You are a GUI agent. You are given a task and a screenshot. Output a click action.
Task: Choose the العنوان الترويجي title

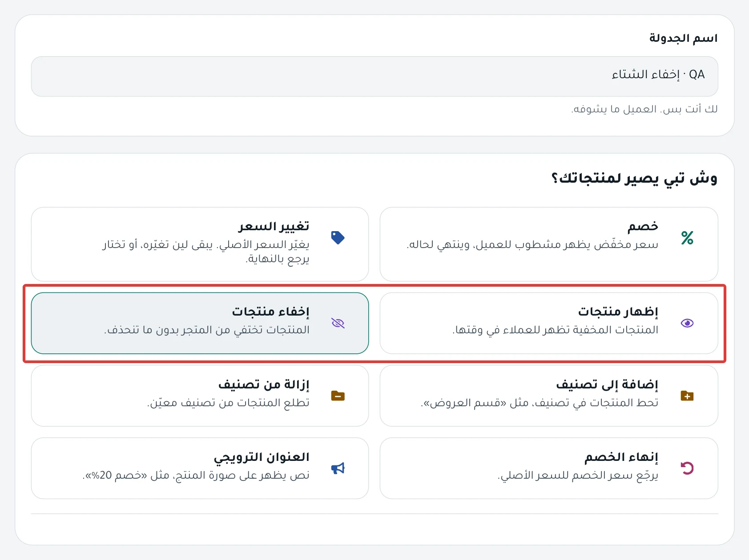click(x=262, y=457)
